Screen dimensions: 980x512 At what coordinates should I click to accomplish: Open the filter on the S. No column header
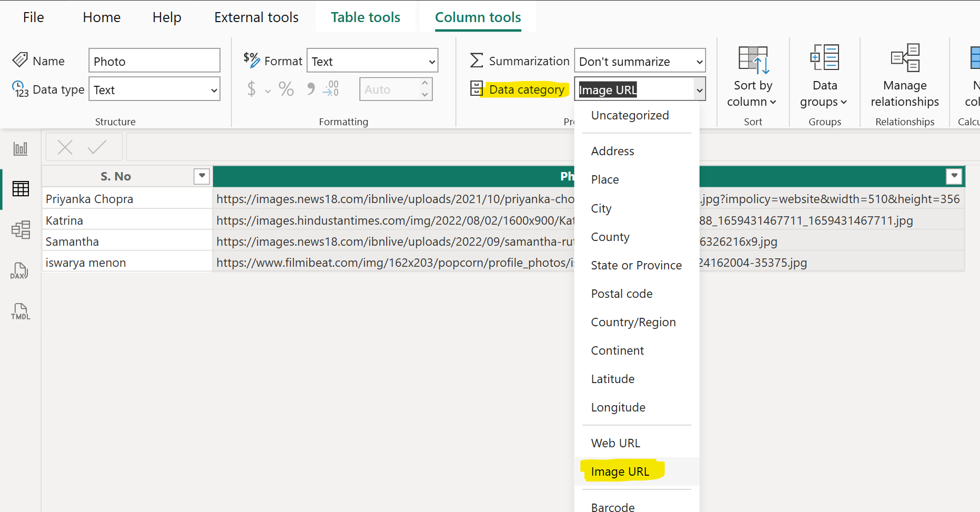pos(201,176)
